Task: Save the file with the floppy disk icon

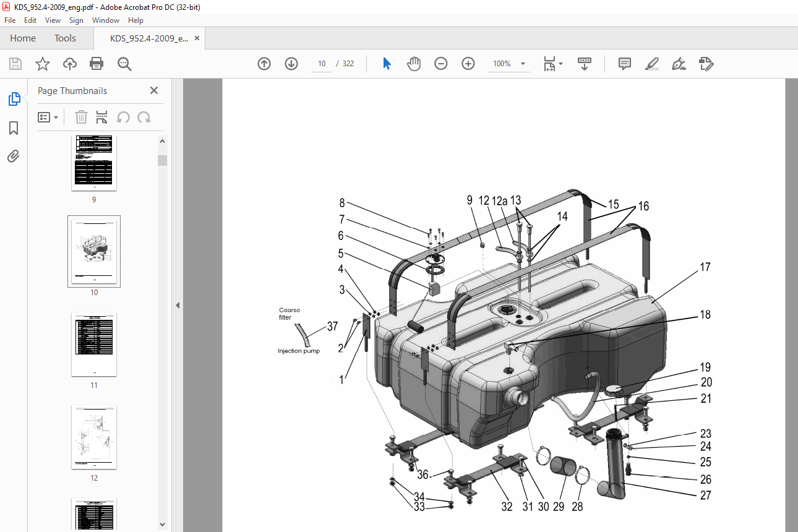Action: (15, 64)
